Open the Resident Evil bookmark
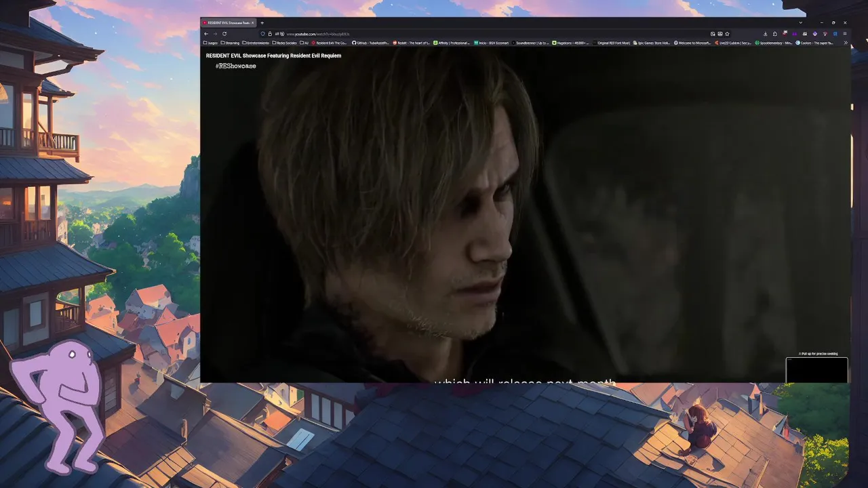 (x=330, y=43)
